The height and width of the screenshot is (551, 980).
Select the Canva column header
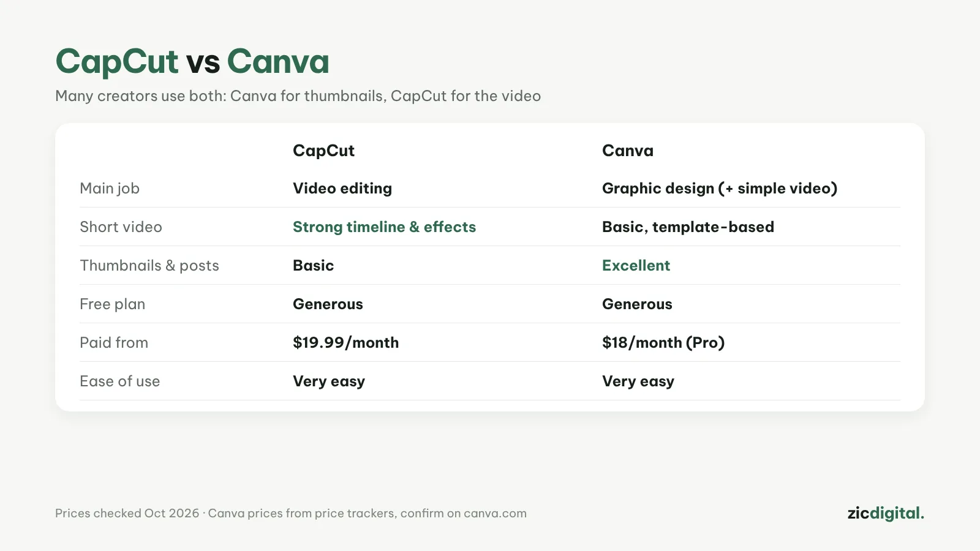click(628, 151)
